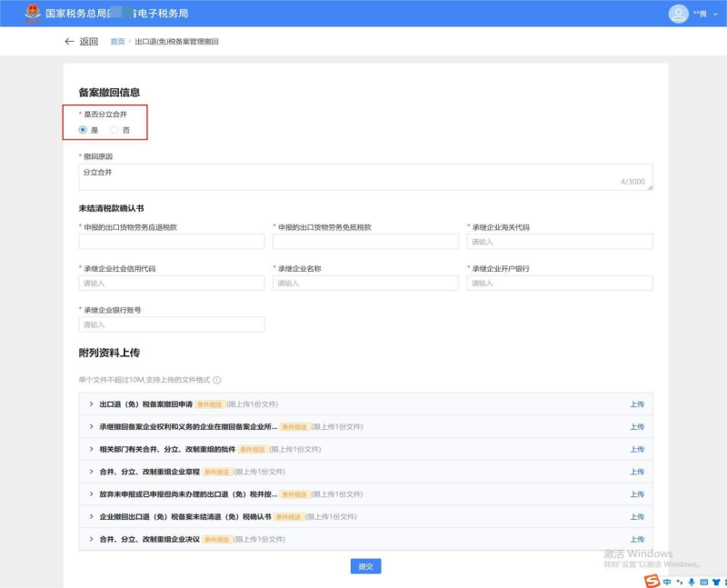The width and height of the screenshot is (727, 588).
Task: Open the user avatar profile icon
Action: [x=678, y=14]
